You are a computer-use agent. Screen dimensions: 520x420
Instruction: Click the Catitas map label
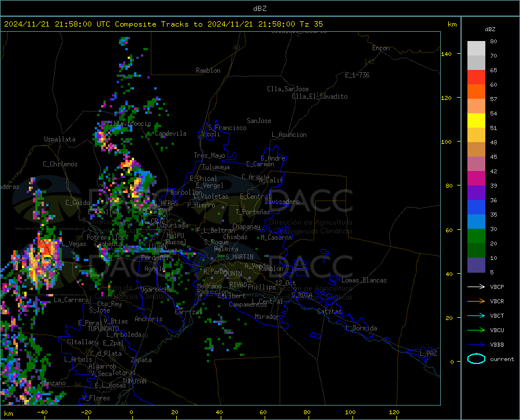(329, 311)
